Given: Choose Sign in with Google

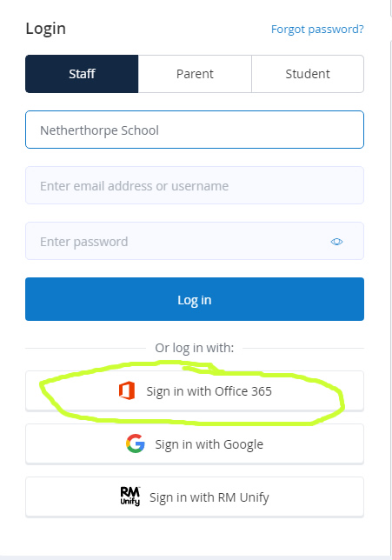Looking at the screenshot, I should point(195,444).
